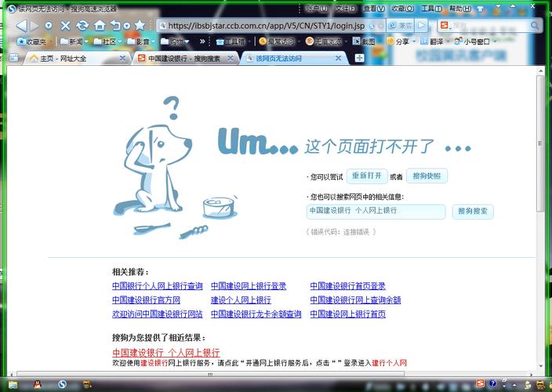Expand the 新闻 bookmarks folder
Image resolution: width=552 pixels, height=392 pixels.
74,42
